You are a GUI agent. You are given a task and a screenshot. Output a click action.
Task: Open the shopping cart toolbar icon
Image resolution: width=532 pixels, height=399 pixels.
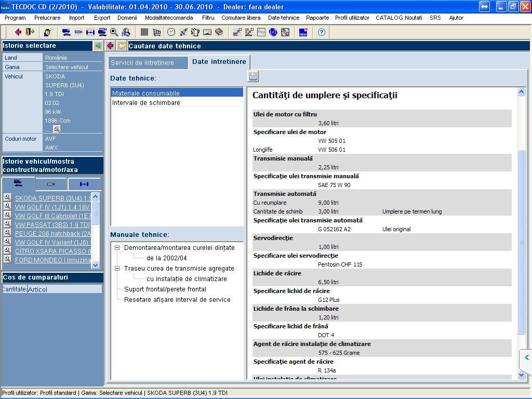[156, 32]
